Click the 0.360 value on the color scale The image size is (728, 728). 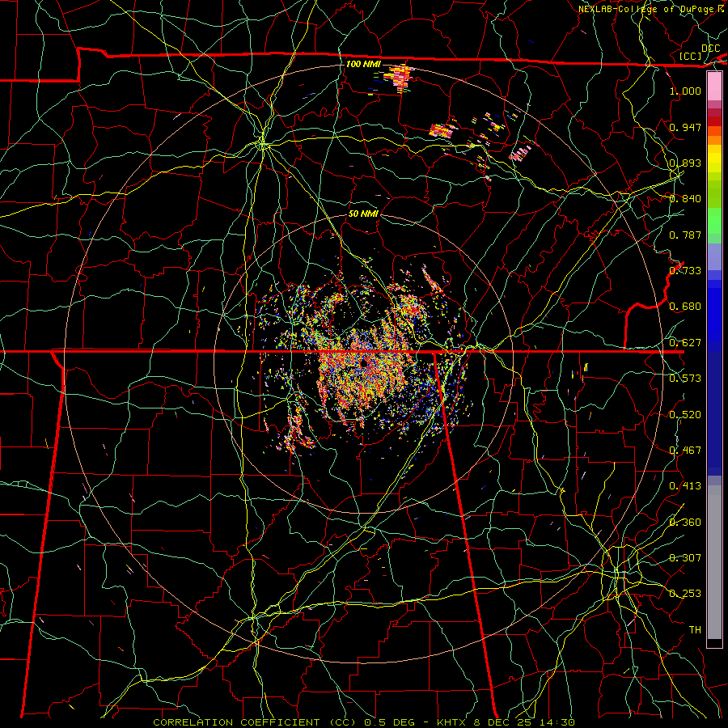[685, 523]
